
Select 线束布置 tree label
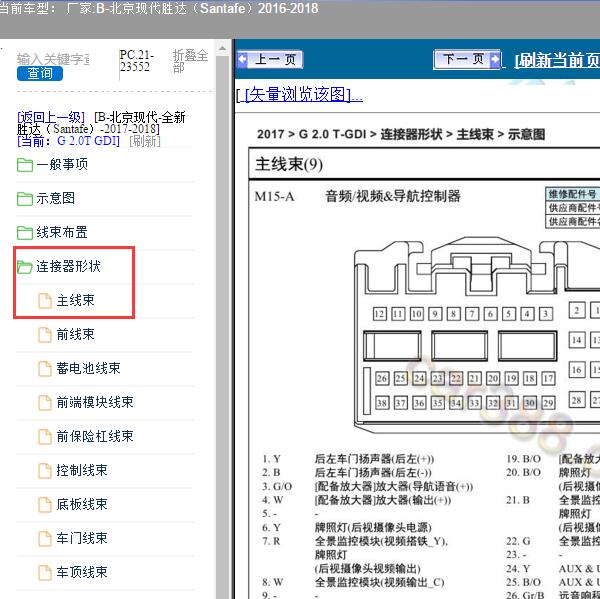pos(62,232)
